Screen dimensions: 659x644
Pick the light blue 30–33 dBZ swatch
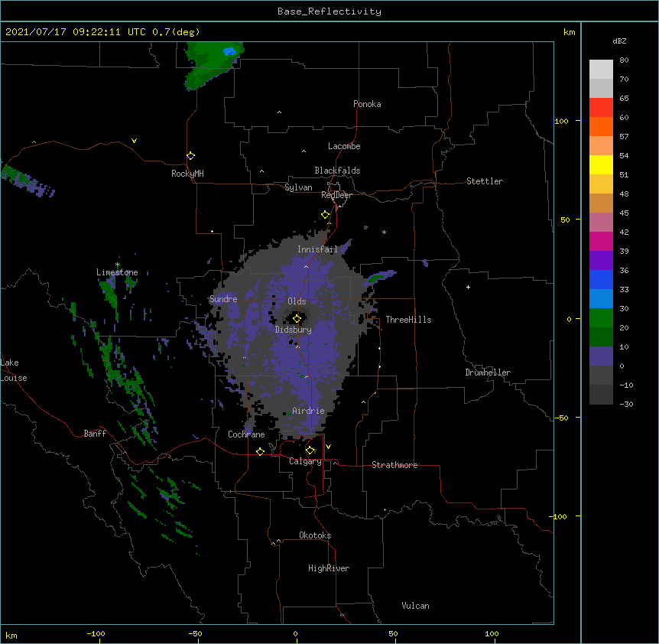(x=601, y=299)
